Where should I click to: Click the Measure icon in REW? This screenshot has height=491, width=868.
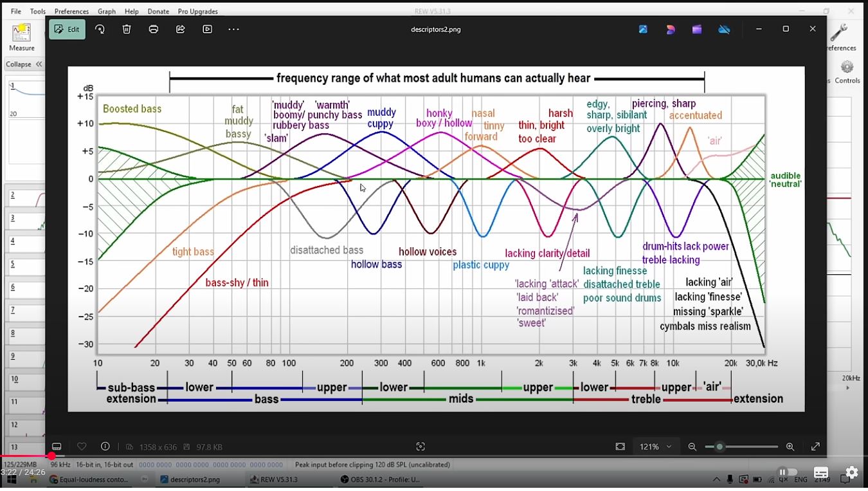tap(21, 37)
